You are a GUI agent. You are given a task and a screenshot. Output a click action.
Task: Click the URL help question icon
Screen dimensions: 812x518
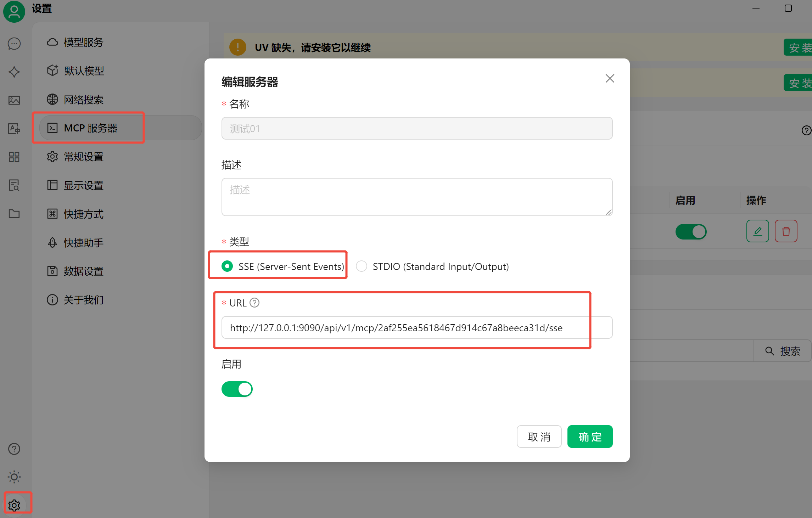pyautogui.click(x=254, y=303)
